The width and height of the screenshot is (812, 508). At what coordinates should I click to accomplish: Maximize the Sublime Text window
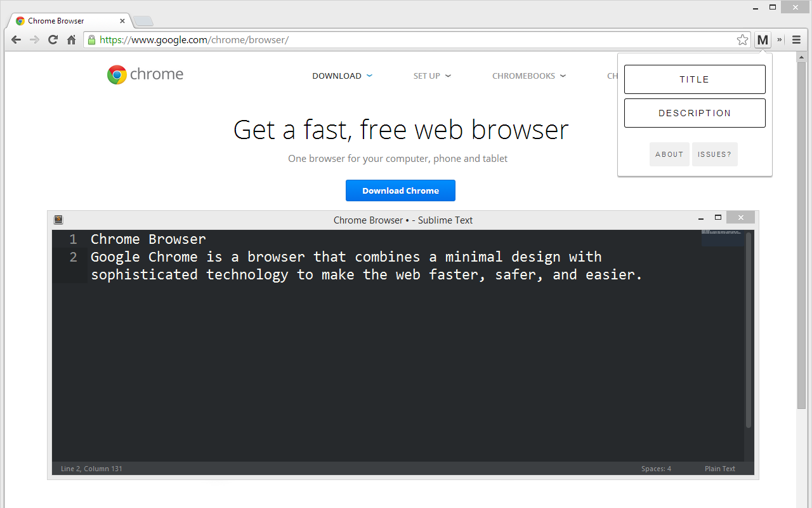click(718, 217)
